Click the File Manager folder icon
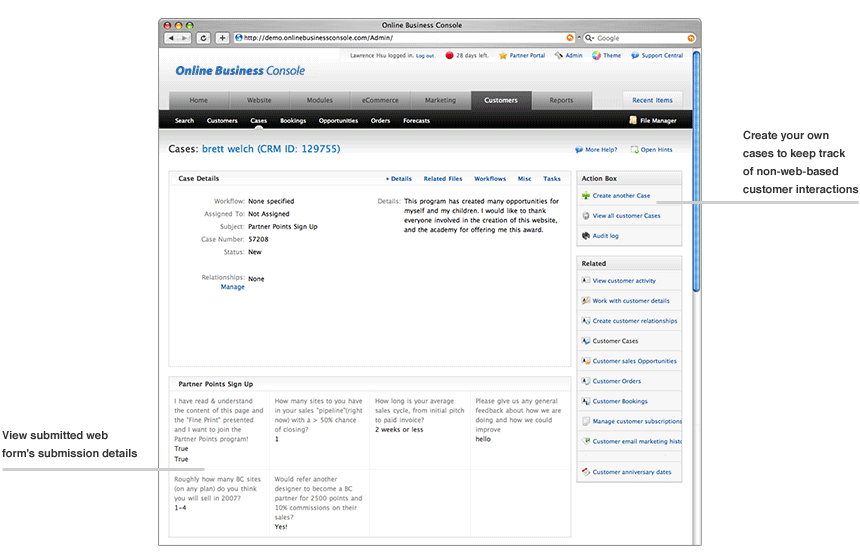Image resolution: width=860 pixels, height=558 pixels. coord(633,121)
